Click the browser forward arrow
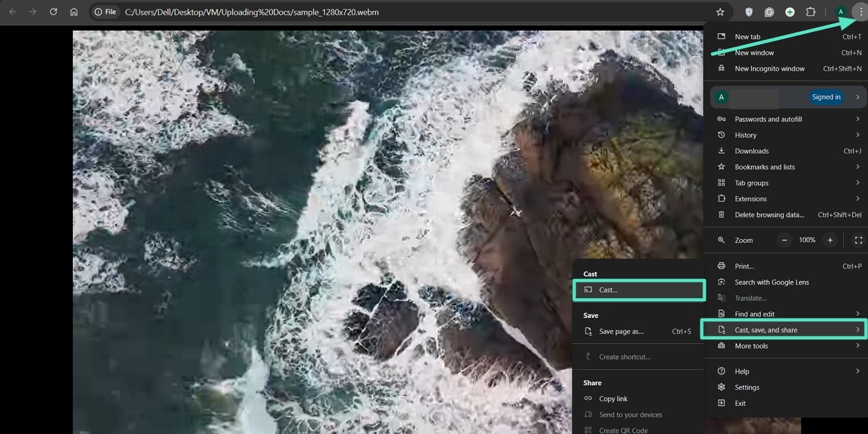The image size is (868, 434). pos(33,12)
